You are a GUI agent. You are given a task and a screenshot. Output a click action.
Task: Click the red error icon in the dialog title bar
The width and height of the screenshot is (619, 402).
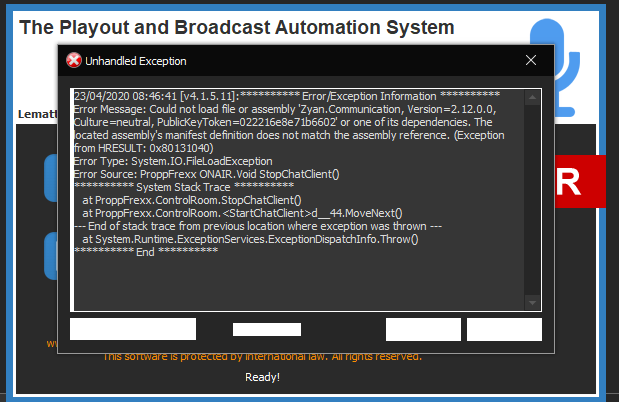(74, 61)
